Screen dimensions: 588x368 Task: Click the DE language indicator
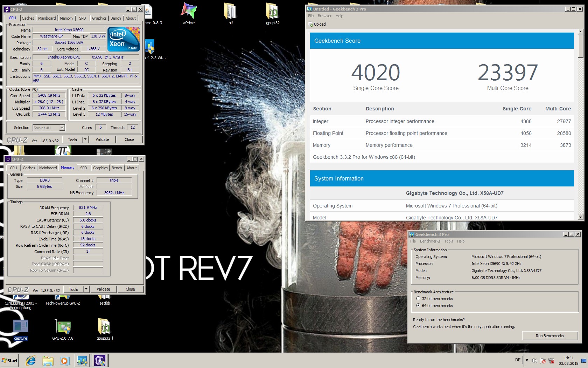click(518, 360)
